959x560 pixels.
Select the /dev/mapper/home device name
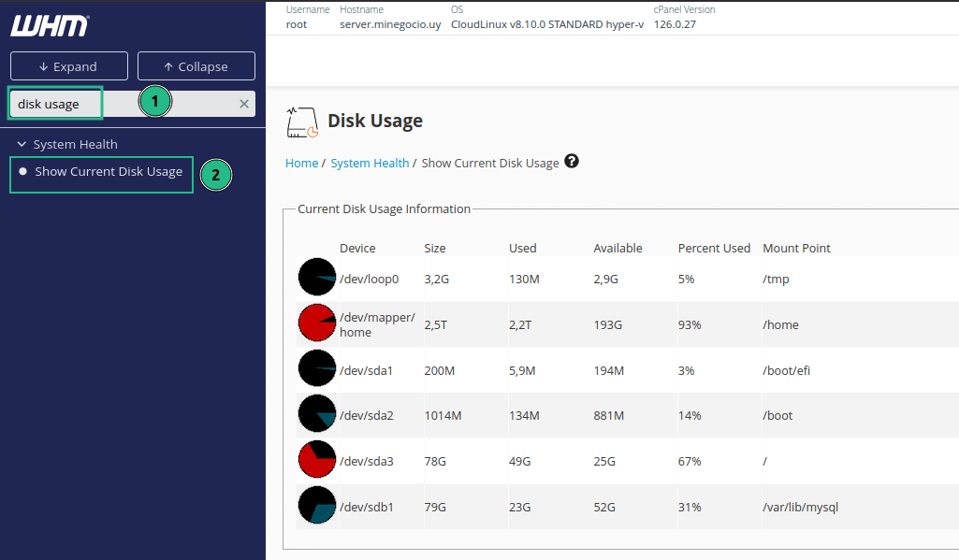click(377, 324)
